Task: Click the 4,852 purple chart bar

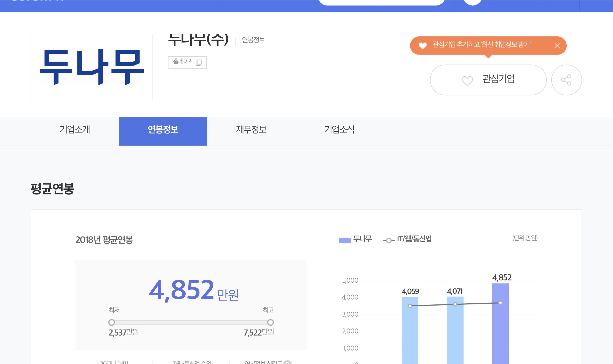Action: tap(500, 331)
